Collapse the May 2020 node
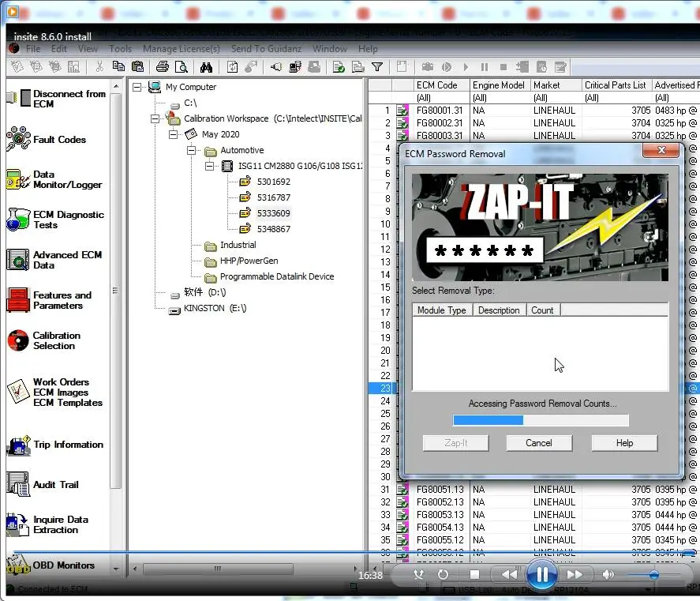The image size is (700, 601). pos(173,134)
